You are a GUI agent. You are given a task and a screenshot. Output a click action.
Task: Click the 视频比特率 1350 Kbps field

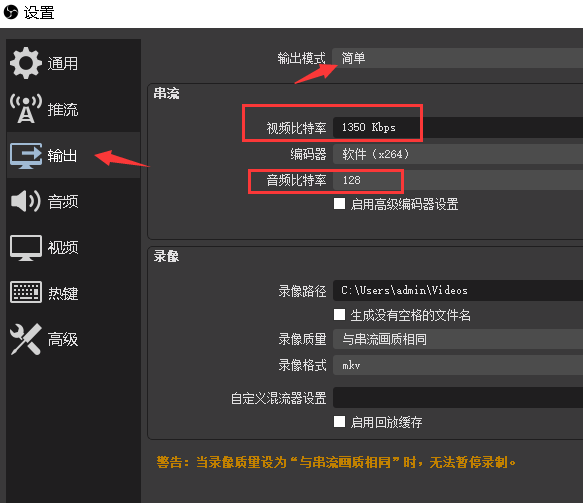(x=458, y=128)
